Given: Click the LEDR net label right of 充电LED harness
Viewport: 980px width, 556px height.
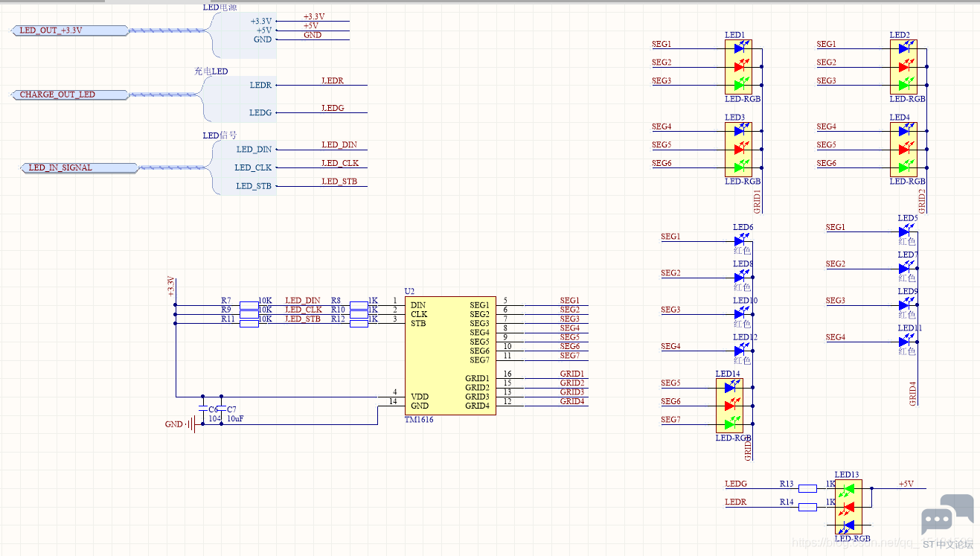Looking at the screenshot, I should point(333,80).
